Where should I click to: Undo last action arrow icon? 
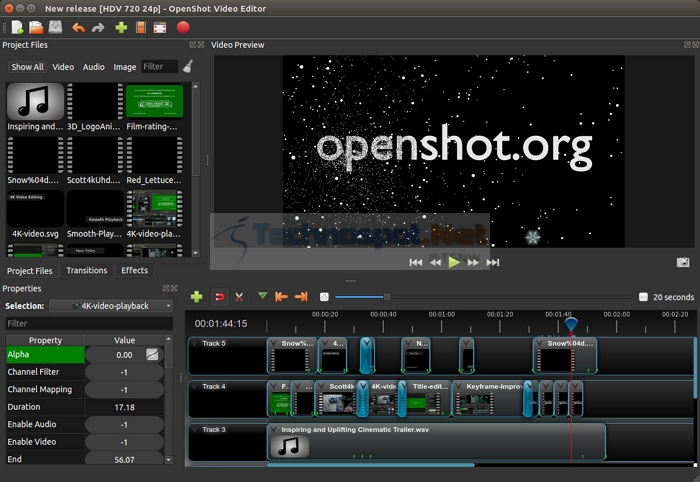(79, 28)
